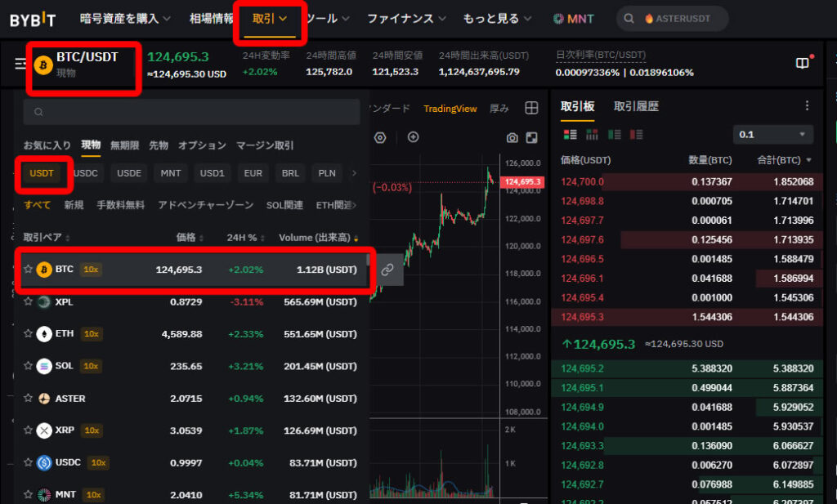Open chart settings hexagon icon
837x504 pixels.
[380, 137]
